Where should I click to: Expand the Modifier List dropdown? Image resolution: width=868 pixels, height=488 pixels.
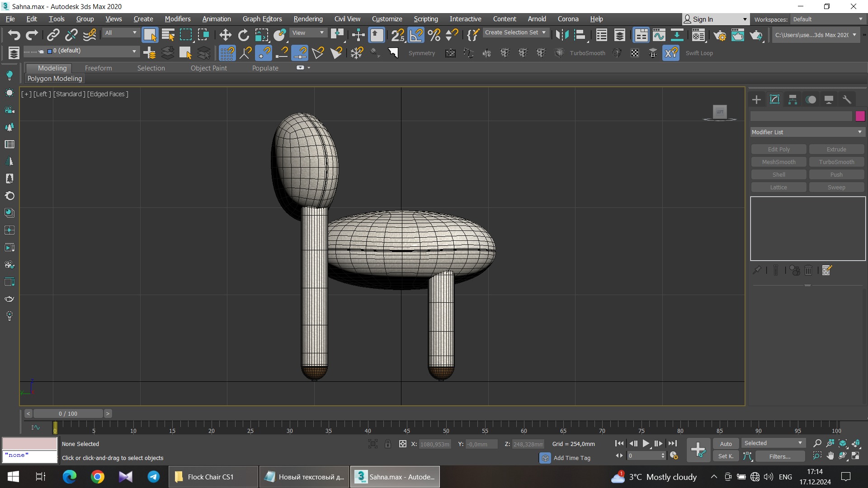click(807, 132)
